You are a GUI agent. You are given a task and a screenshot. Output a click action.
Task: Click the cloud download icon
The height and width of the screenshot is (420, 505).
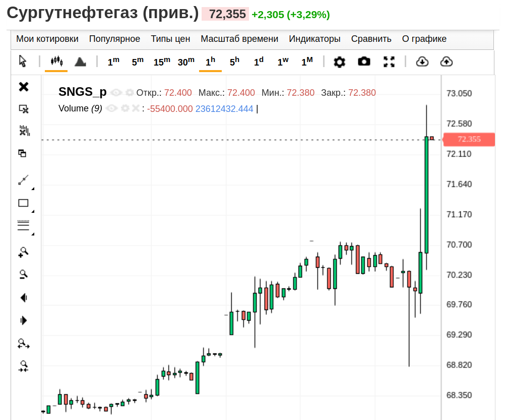(422, 61)
